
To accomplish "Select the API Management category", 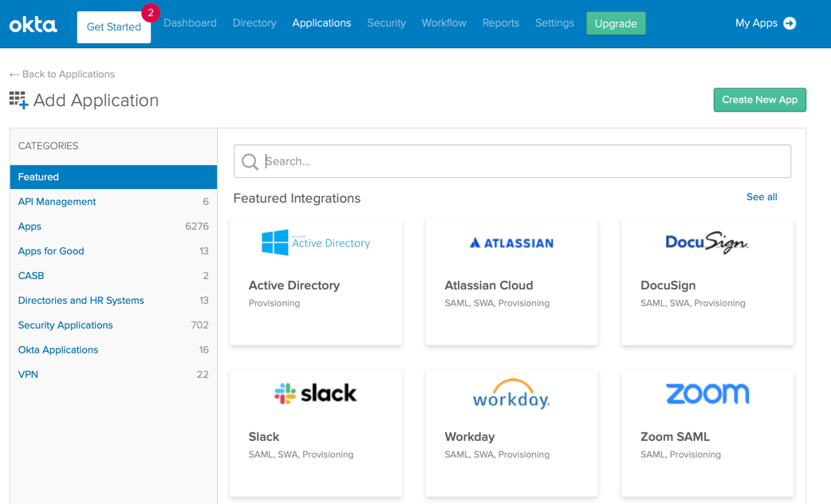I will click(x=57, y=202).
